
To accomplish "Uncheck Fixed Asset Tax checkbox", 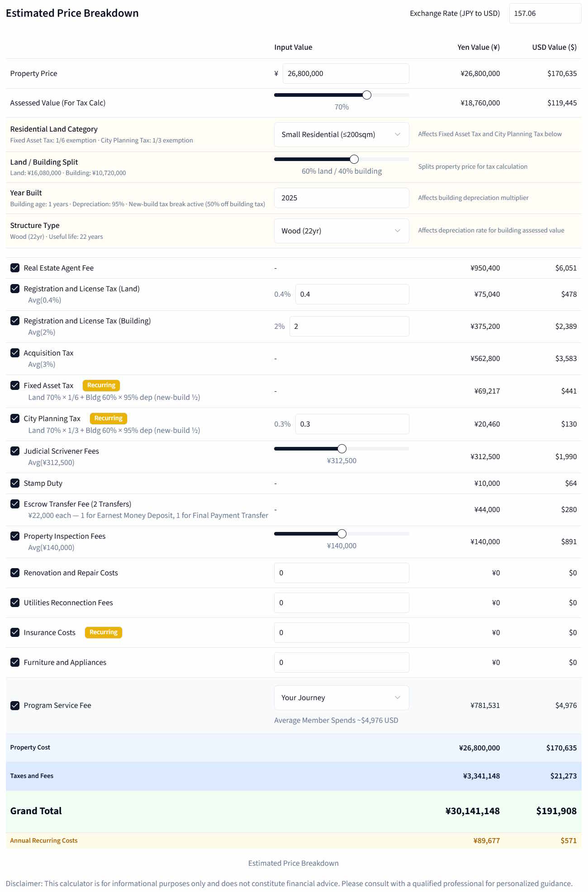I will click(x=15, y=385).
